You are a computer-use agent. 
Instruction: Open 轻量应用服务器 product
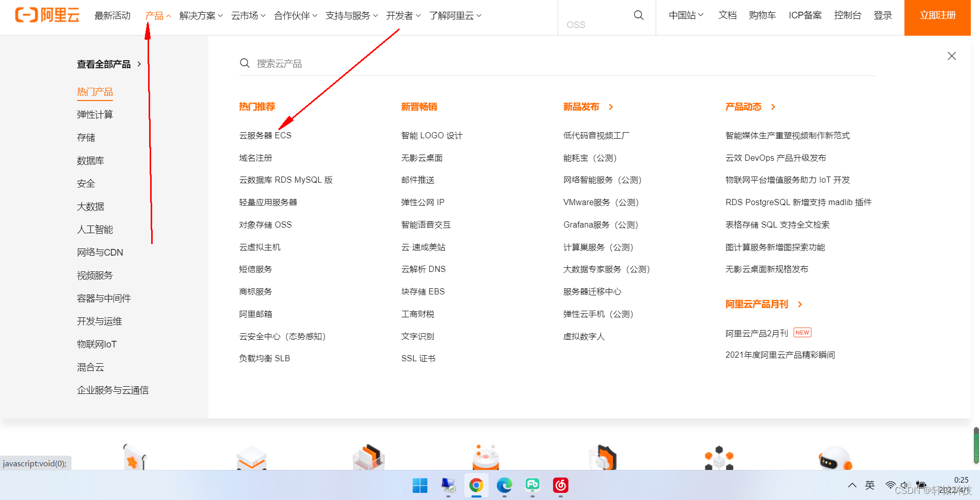[268, 203]
